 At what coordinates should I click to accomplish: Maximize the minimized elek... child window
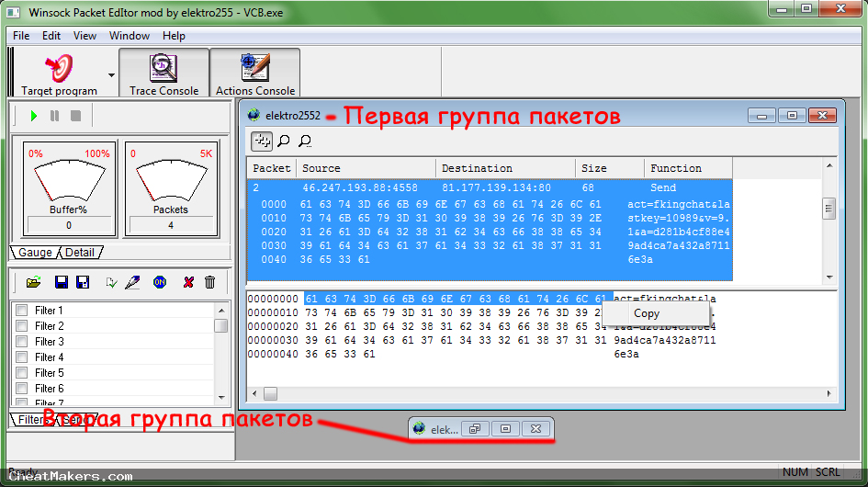pos(505,429)
